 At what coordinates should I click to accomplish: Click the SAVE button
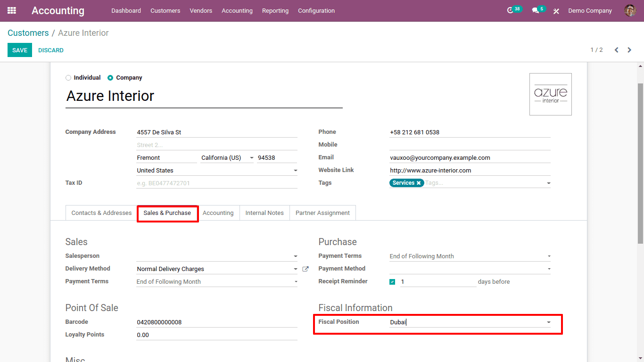tap(20, 50)
